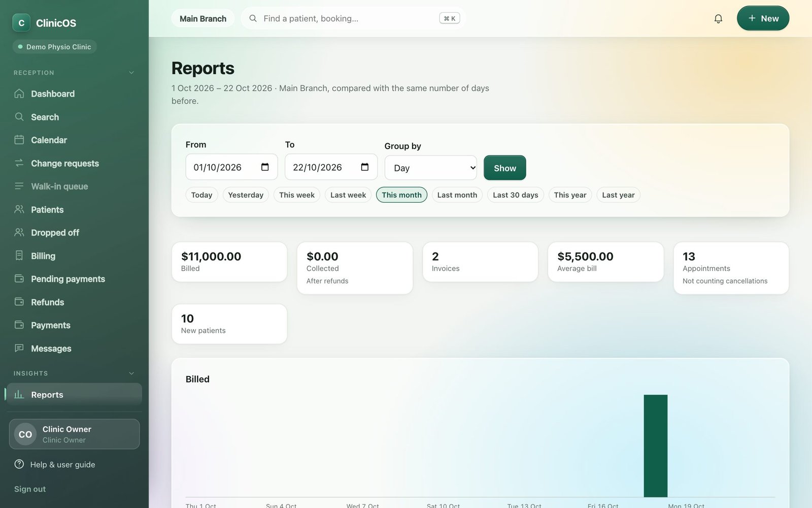This screenshot has height=508, width=812.
Task: Select the This month range chip
Action: pos(401,195)
